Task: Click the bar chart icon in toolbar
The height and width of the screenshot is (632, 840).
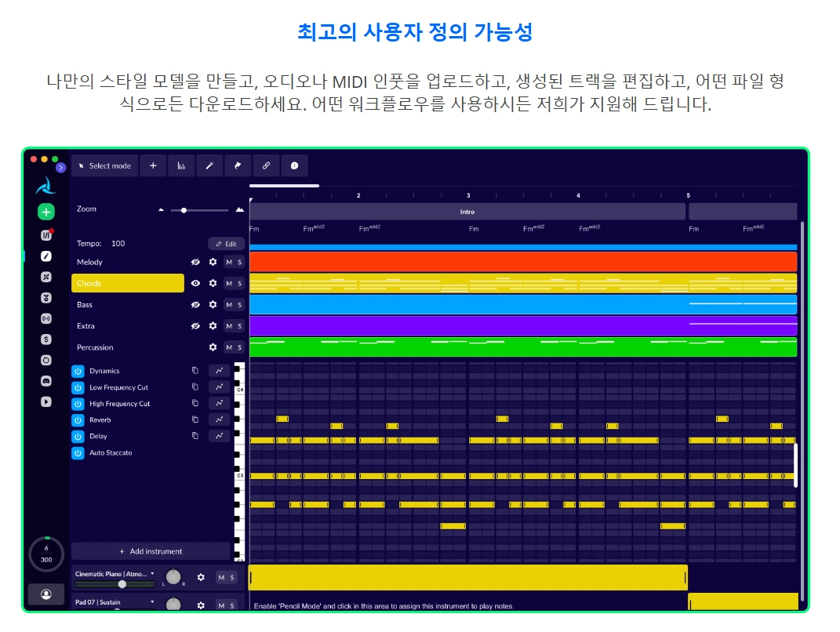Action: point(181,166)
